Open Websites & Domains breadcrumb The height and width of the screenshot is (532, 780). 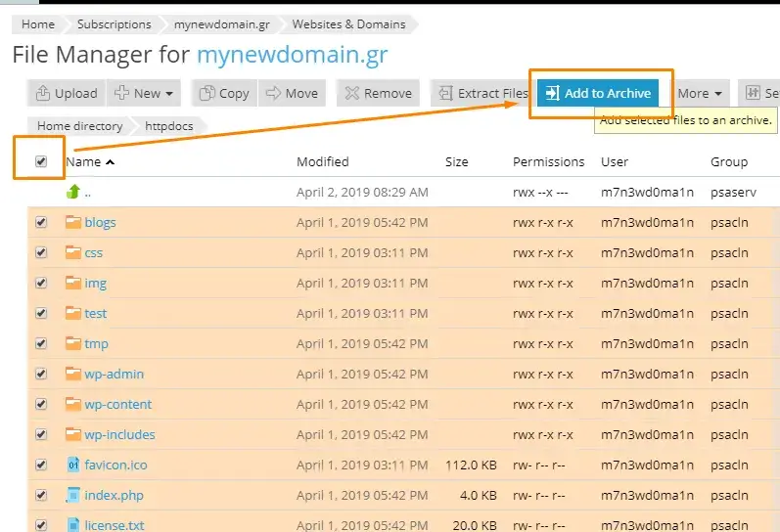tap(348, 24)
